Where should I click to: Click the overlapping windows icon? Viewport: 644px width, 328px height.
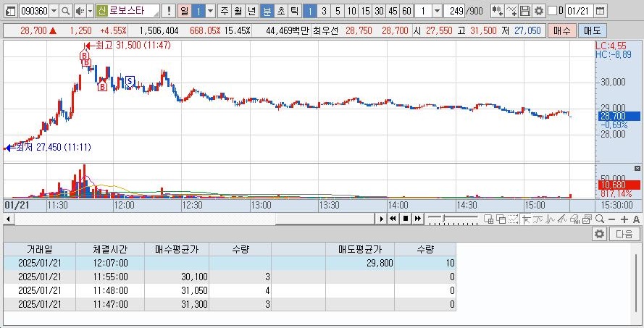coord(501,219)
